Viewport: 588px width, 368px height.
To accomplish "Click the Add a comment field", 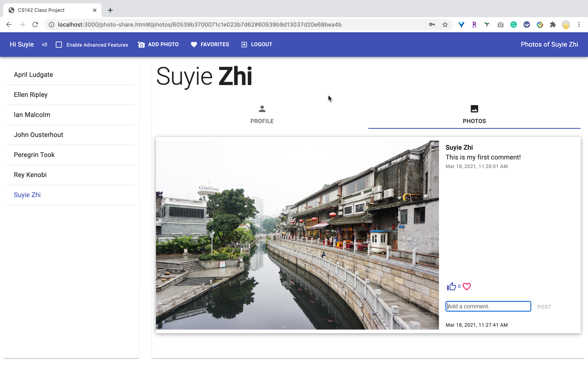I will (488, 306).
